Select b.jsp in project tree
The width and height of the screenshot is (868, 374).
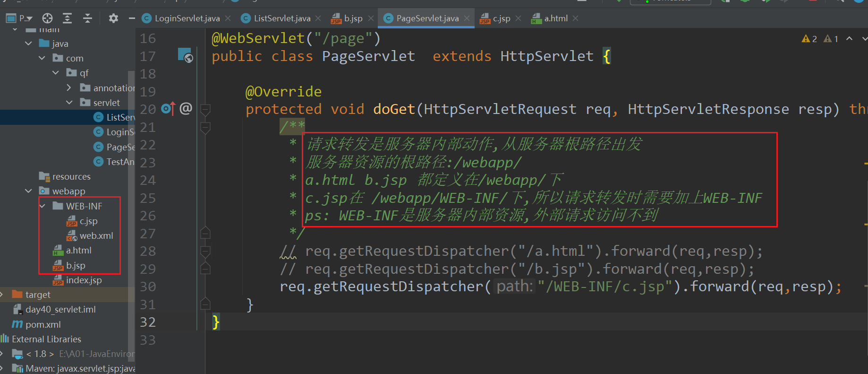[69, 265]
